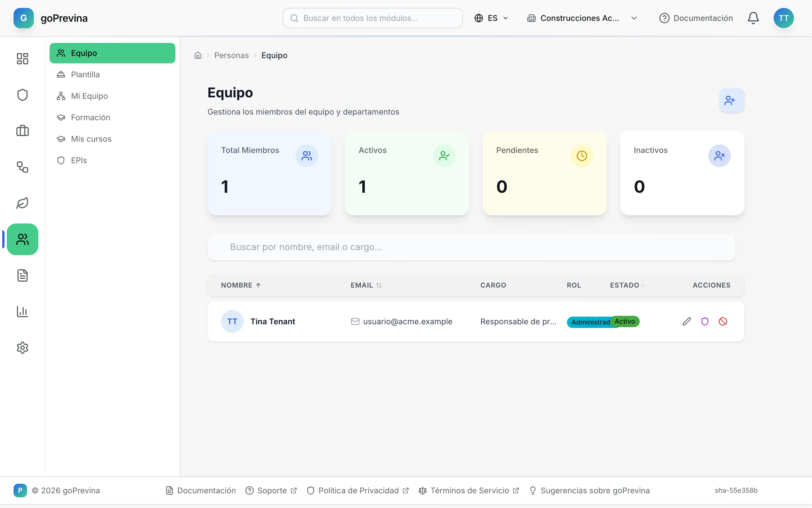This screenshot has height=508, width=812.
Task: Click the add team member icon button
Action: tap(731, 100)
